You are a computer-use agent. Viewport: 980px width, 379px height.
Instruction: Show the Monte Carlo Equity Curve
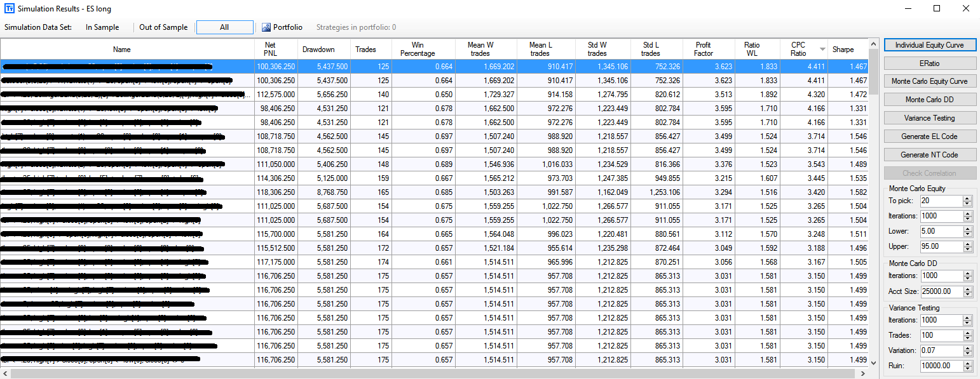(x=930, y=81)
